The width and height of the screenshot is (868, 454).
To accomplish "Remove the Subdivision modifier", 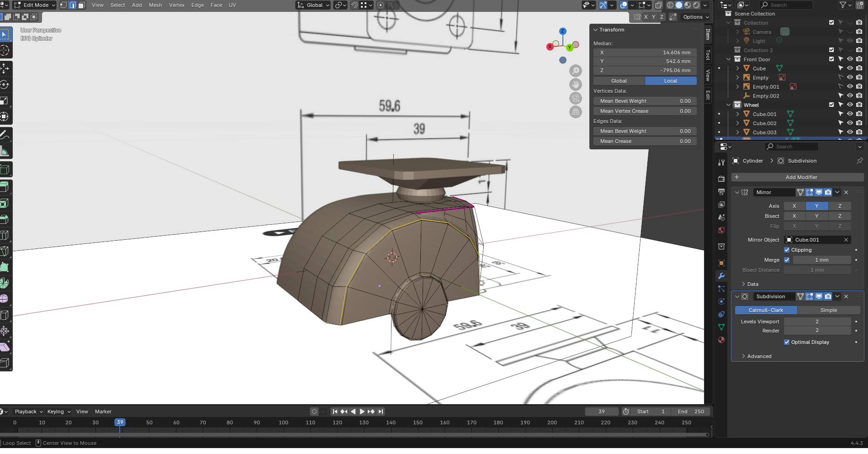I will [x=846, y=296].
